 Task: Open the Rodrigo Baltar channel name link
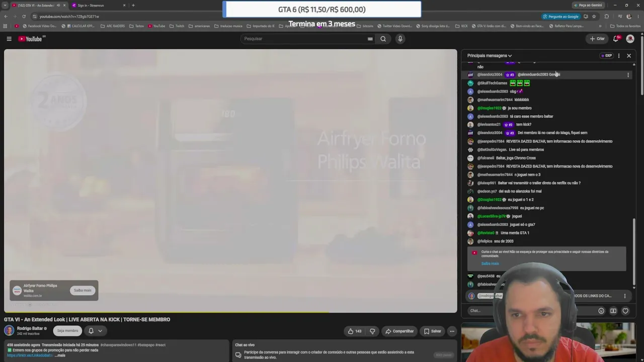coord(30,328)
